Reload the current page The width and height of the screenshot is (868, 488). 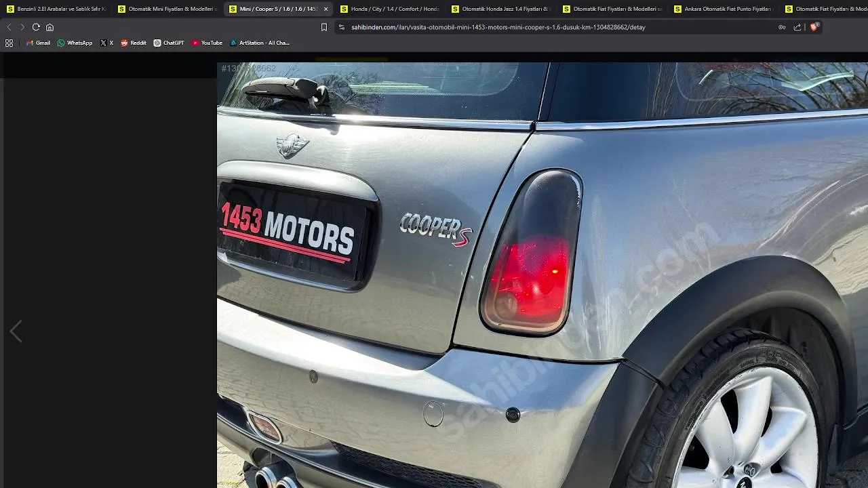(x=36, y=27)
